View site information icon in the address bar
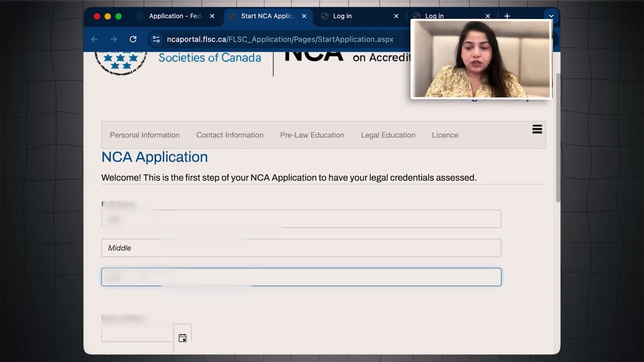The width and height of the screenshot is (644, 362). coord(156,39)
